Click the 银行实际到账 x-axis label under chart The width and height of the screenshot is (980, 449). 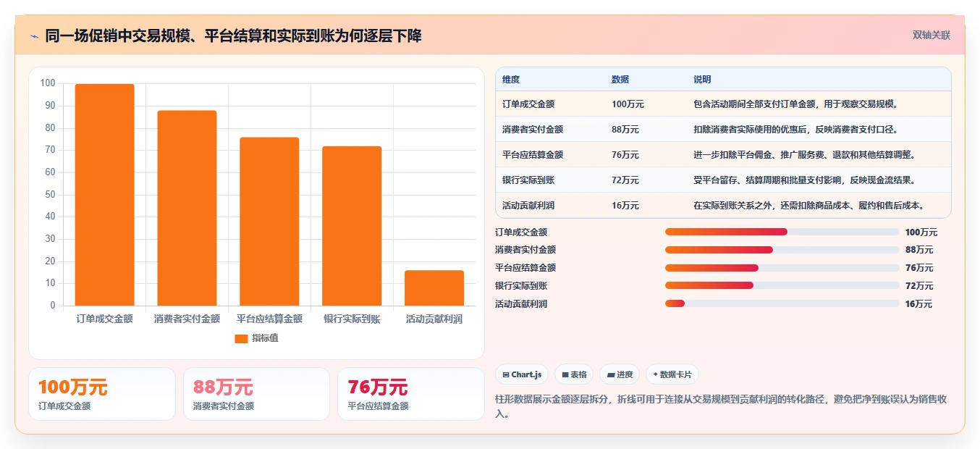[x=352, y=319]
